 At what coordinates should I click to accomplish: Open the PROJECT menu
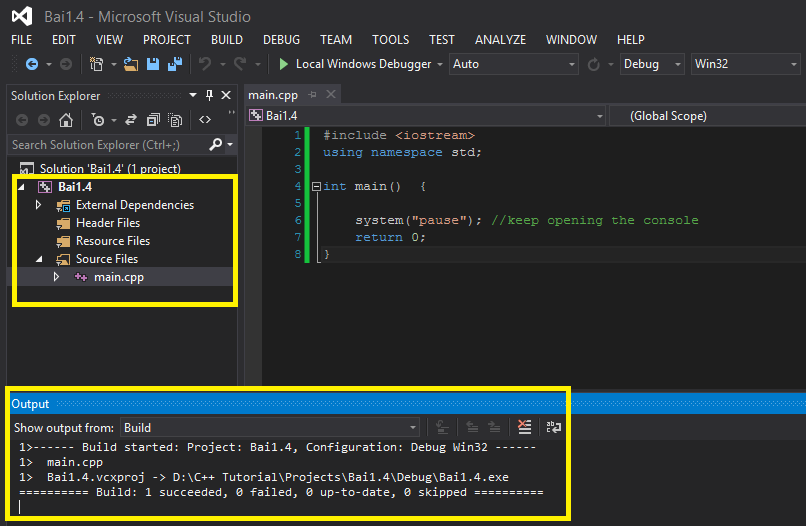click(167, 40)
